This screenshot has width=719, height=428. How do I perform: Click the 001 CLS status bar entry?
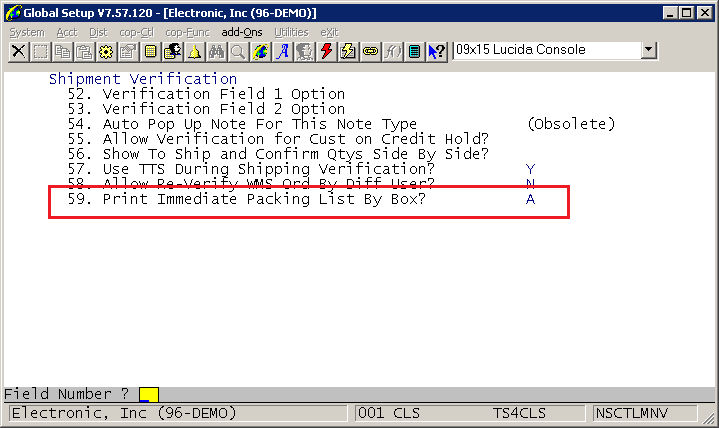388,413
